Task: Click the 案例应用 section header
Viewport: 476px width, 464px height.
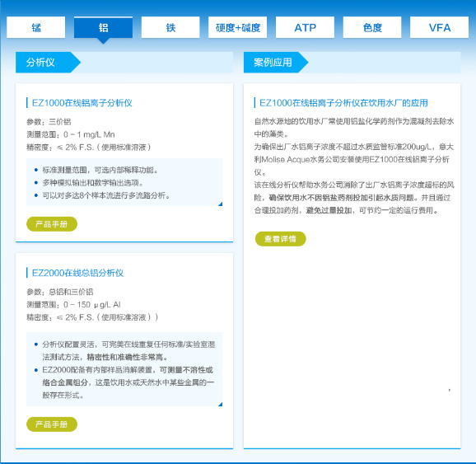Action: pos(276,63)
